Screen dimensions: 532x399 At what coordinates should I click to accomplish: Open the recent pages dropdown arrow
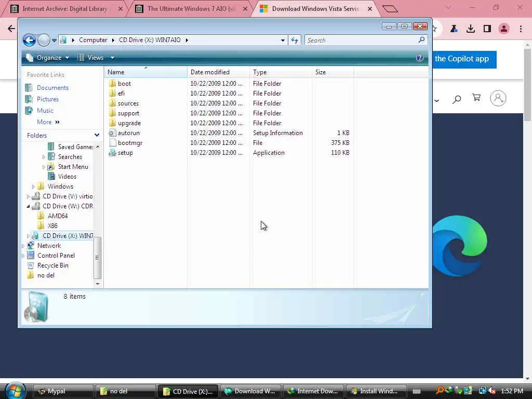click(54, 41)
